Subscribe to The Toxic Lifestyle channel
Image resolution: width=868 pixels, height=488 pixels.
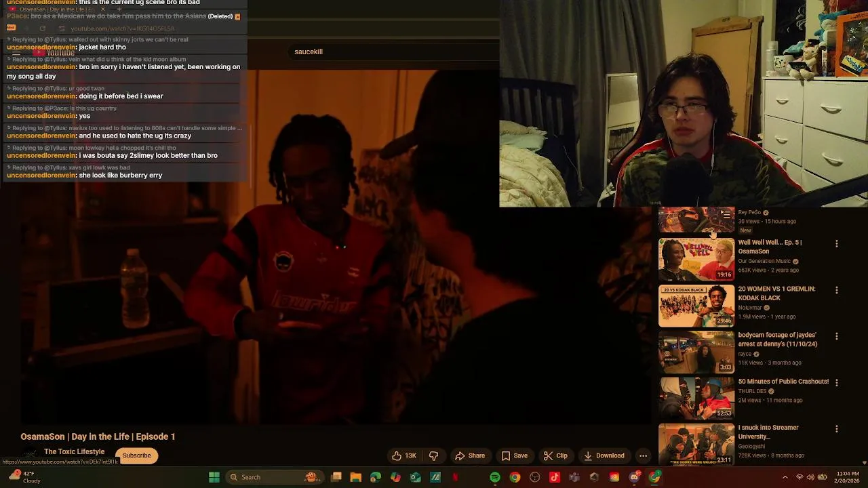(136, 455)
